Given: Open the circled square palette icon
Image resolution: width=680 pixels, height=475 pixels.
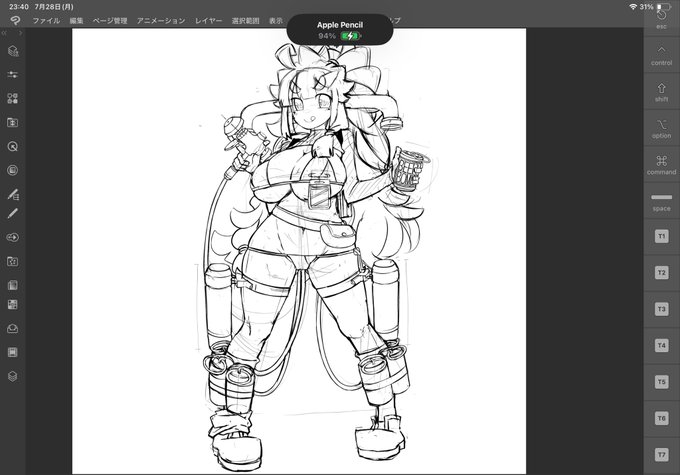Looking at the screenshot, I should 13,170.
